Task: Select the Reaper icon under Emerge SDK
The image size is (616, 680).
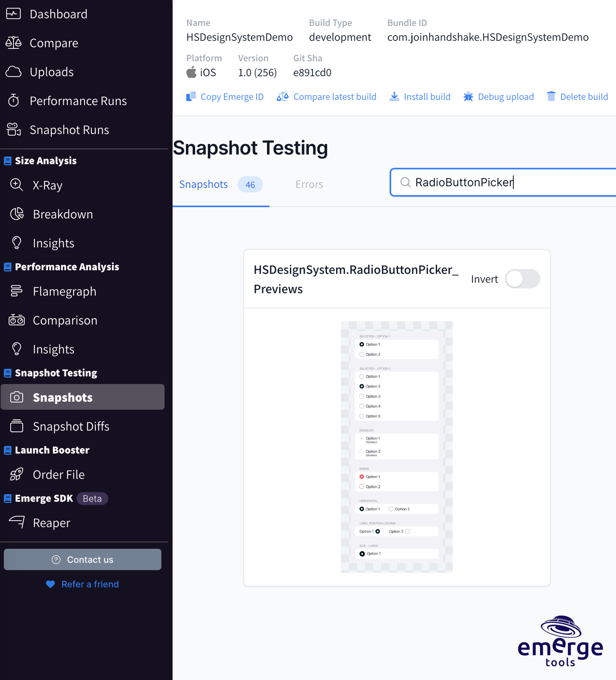Action: click(16, 523)
